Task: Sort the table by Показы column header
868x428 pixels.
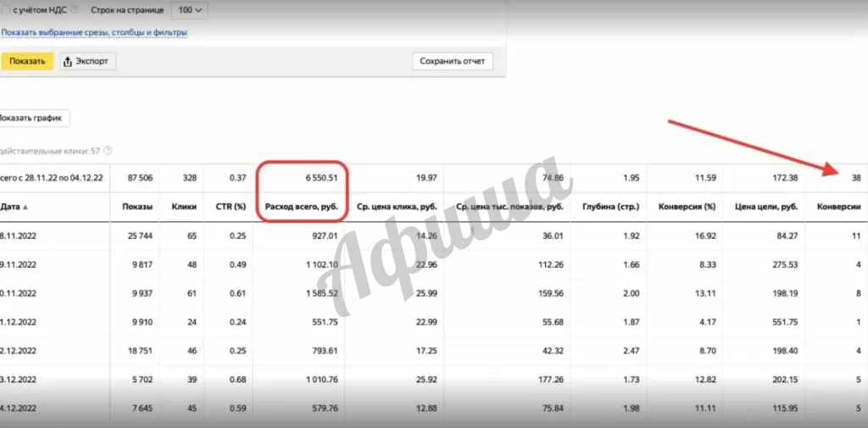Action: pos(137,207)
